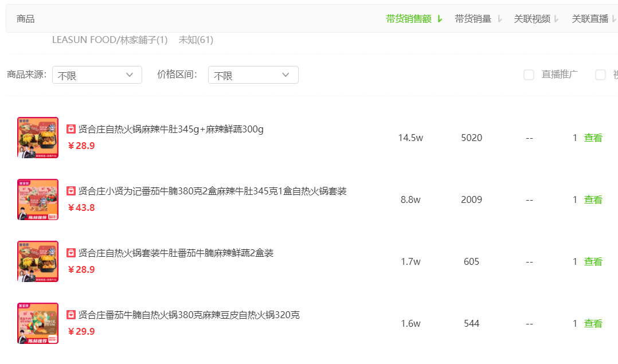618x364 pixels.
Task: Sort by 带货销售额 arrow icon
Action: click(440, 19)
